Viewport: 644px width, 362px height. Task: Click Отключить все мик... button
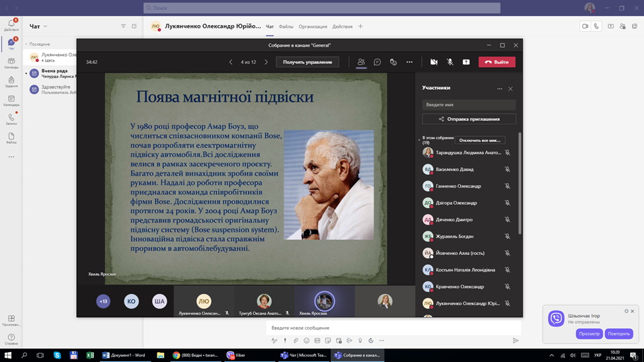click(x=480, y=140)
